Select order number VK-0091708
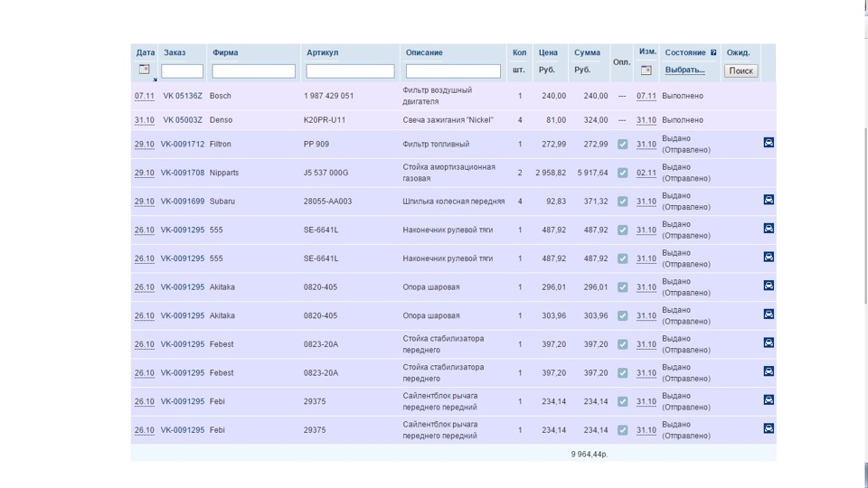Viewport: 868px width, 488px height. [x=183, y=173]
